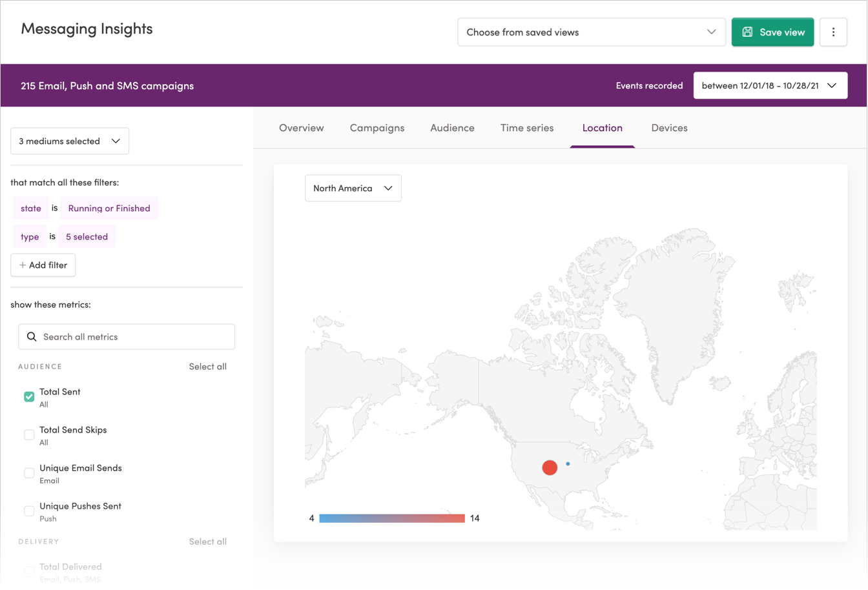The width and height of the screenshot is (868, 590).
Task: Open the Devices tab
Action: coord(669,128)
